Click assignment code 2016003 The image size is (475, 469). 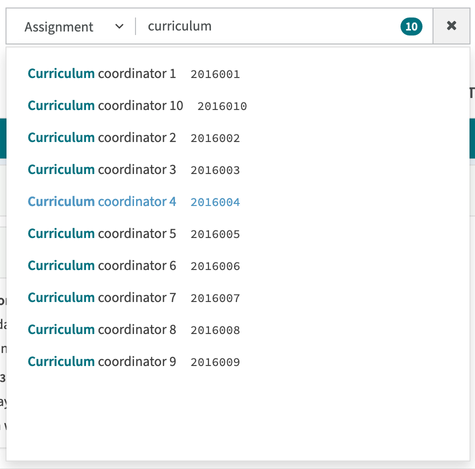215,170
